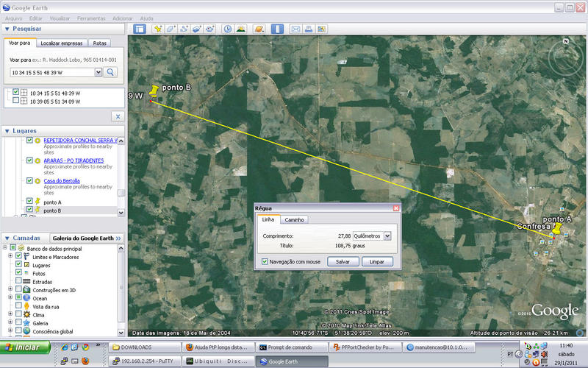Collapse the Lugares panel triangle
The image size is (588, 368).
point(7,131)
